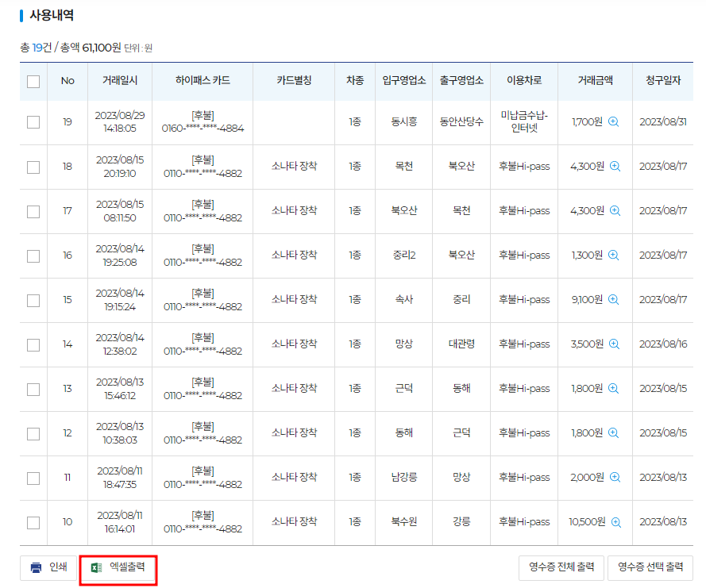Click date 2023/08/29 14:18:05
This screenshot has width=706, height=588.
coord(120,121)
